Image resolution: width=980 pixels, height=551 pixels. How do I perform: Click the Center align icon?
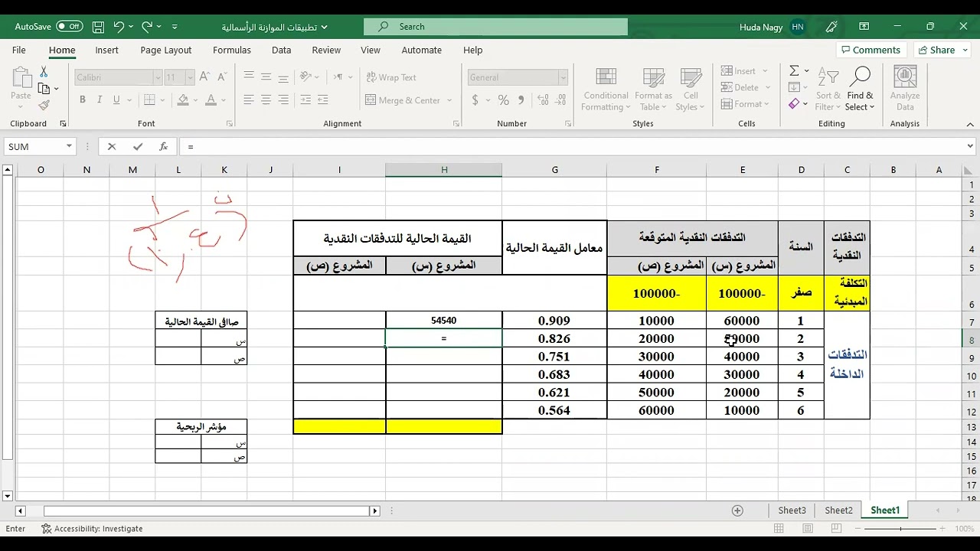pos(266,100)
